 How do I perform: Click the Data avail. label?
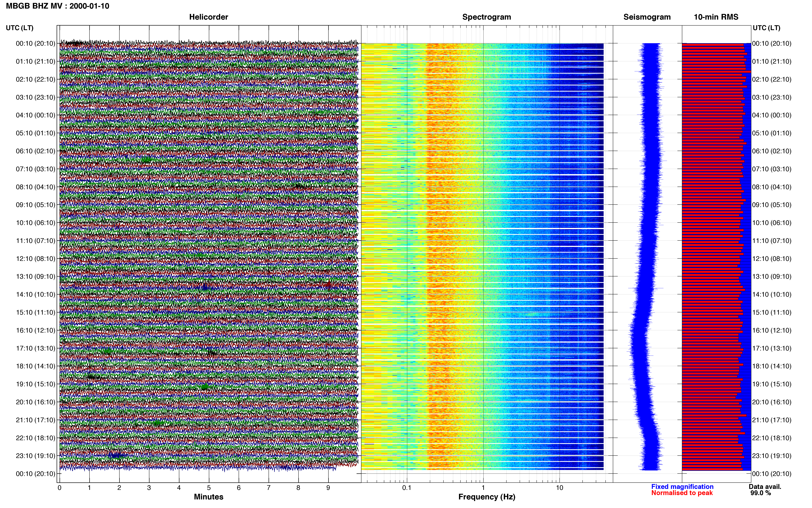[x=765, y=487]
